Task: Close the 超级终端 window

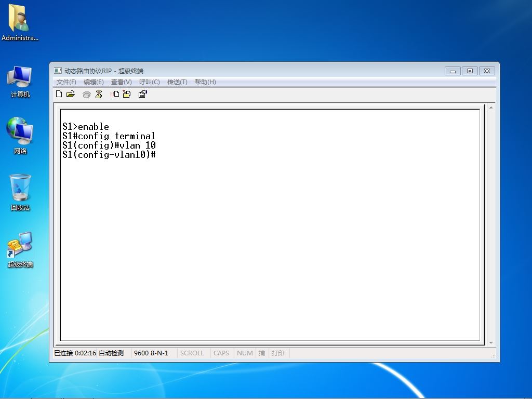Action: pyautogui.click(x=487, y=71)
